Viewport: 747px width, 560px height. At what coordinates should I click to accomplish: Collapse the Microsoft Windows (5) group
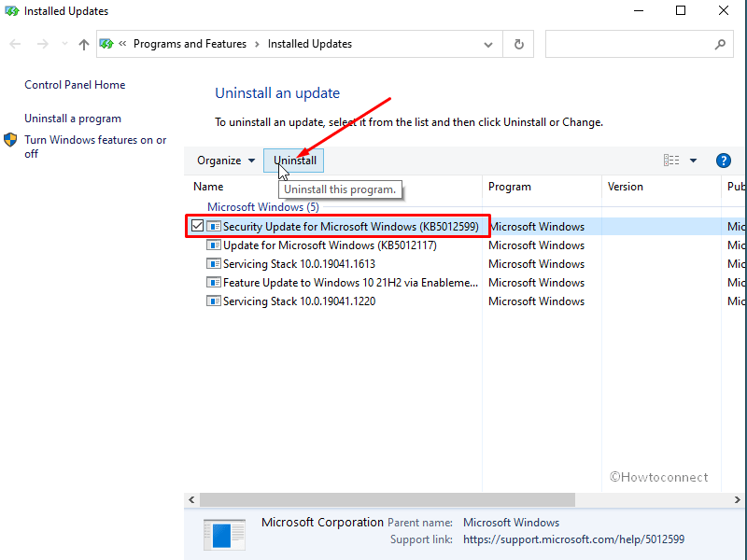263,207
